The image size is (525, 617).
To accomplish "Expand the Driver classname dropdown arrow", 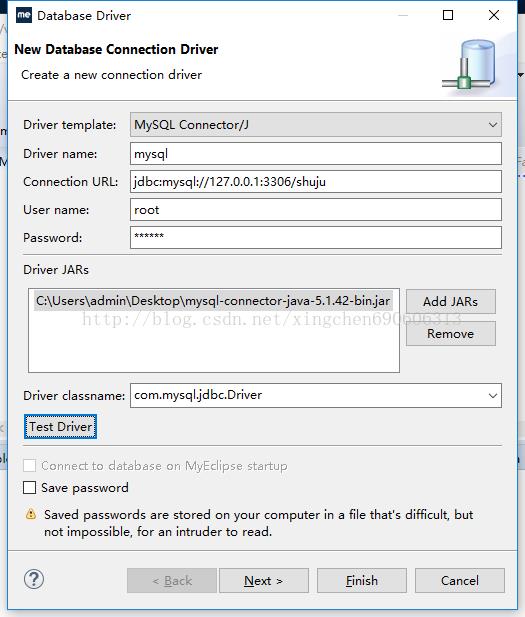I will pos(493,395).
